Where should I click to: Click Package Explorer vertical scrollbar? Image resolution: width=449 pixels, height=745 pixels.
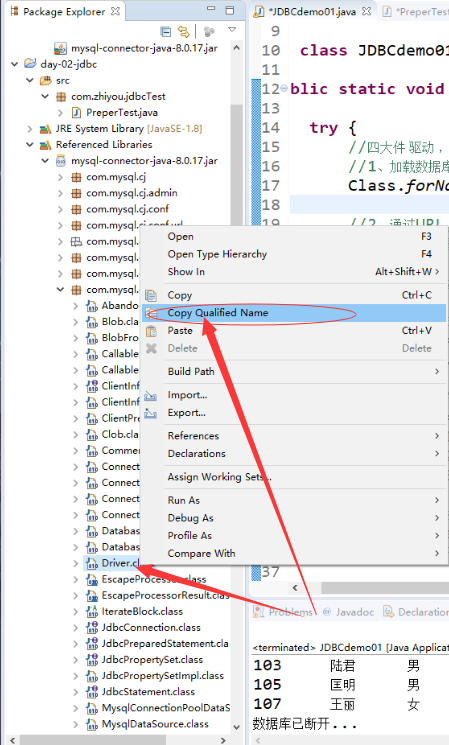(x=236, y=166)
